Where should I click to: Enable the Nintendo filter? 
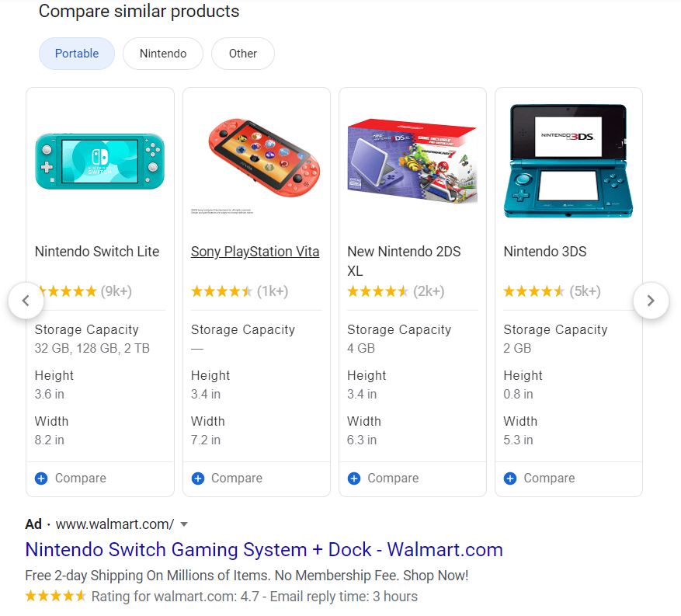pos(162,53)
